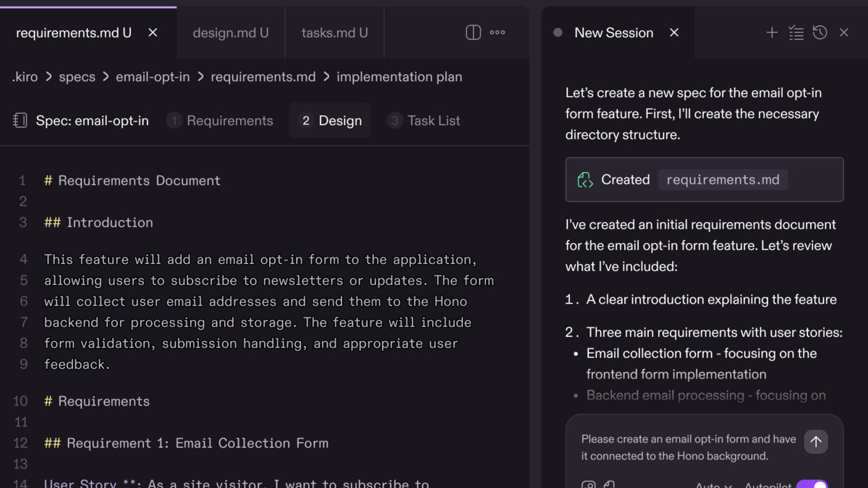This screenshot has height=488, width=868.
Task: Click into the chat prompt text field
Action: pyautogui.click(x=689, y=448)
